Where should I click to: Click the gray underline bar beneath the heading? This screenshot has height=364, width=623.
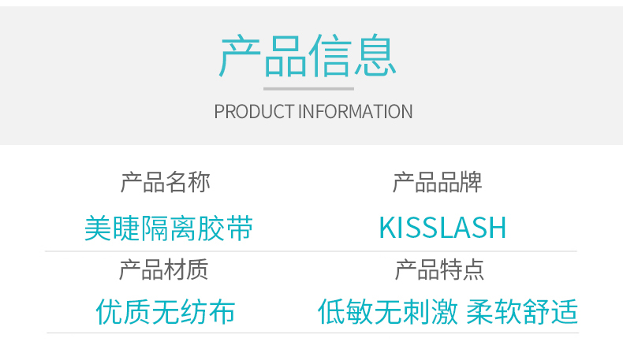tap(308, 89)
